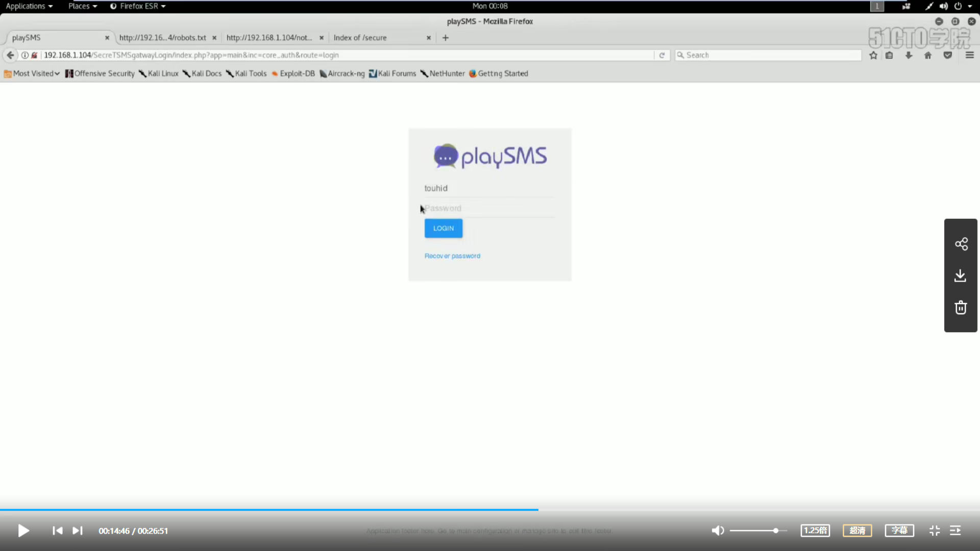Open the Recover password link
980x551 pixels.
click(x=452, y=256)
